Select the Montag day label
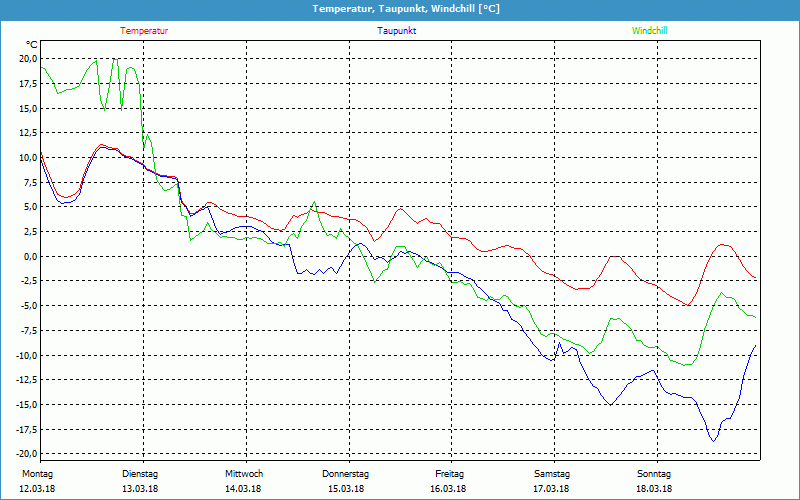The image size is (800, 500). [36, 474]
